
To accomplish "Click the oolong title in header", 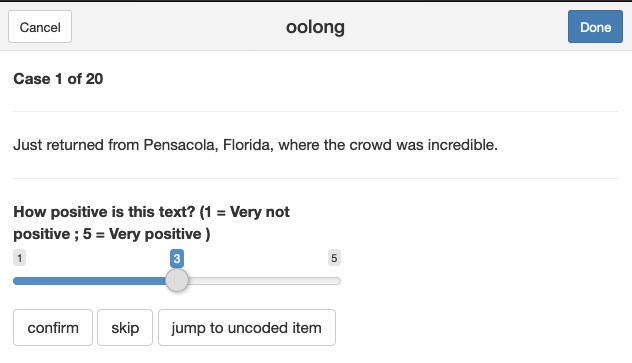I will (315, 27).
